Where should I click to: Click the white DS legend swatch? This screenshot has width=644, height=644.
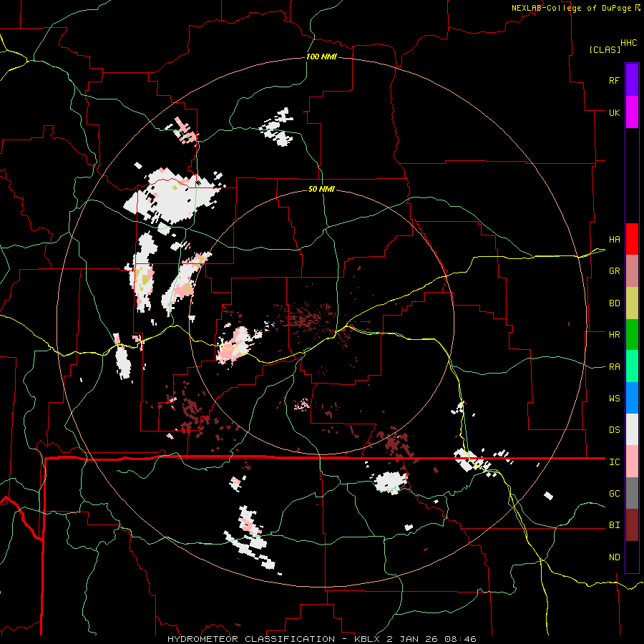point(632,429)
